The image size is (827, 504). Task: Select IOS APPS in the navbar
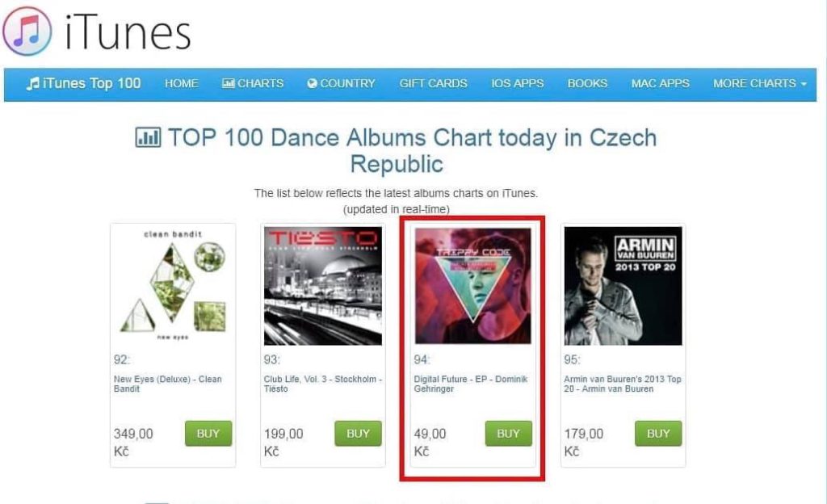(x=517, y=83)
